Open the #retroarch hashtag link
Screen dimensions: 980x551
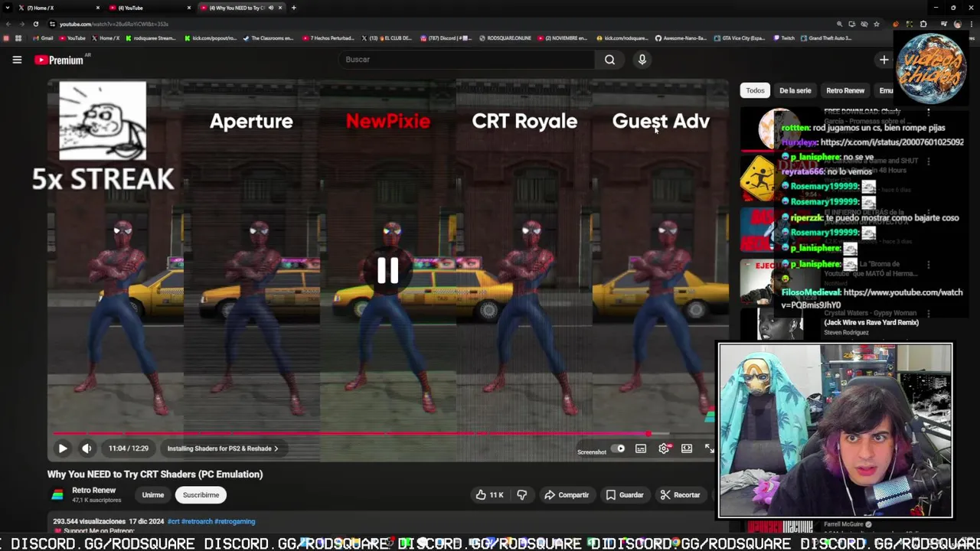click(x=197, y=521)
